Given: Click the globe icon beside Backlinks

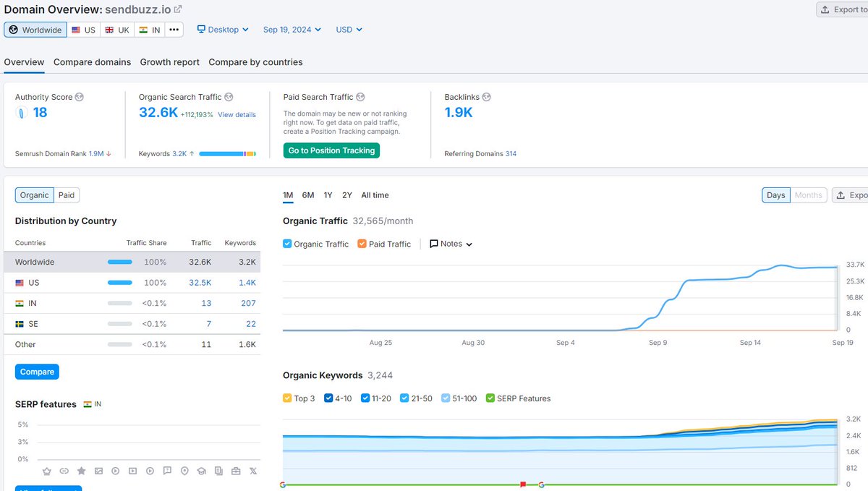Looking at the screenshot, I should click(486, 97).
